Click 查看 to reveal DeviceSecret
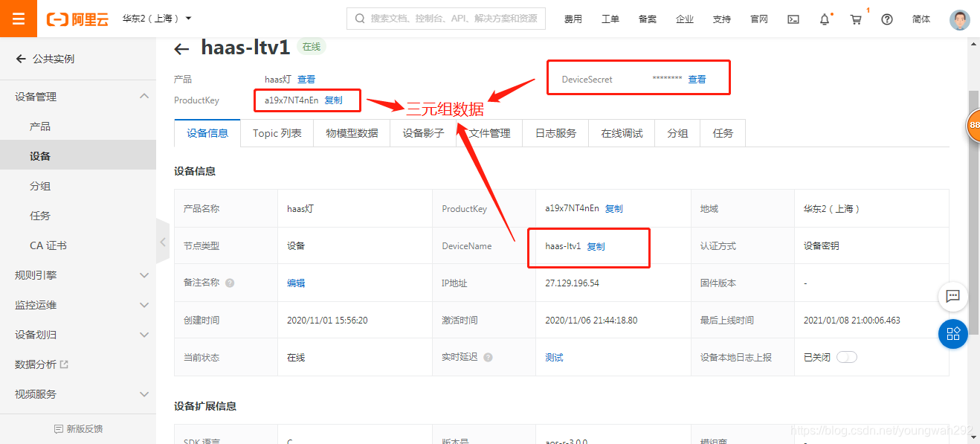The height and width of the screenshot is (444, 980). click(x=697, y=80)
